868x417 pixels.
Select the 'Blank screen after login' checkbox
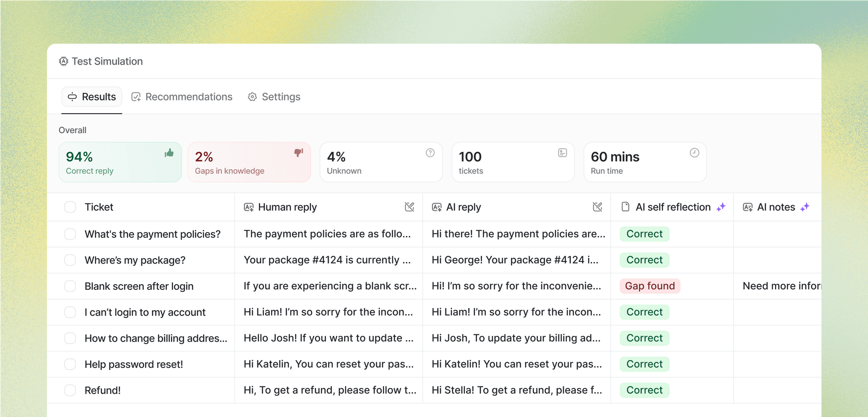[70, 286]
